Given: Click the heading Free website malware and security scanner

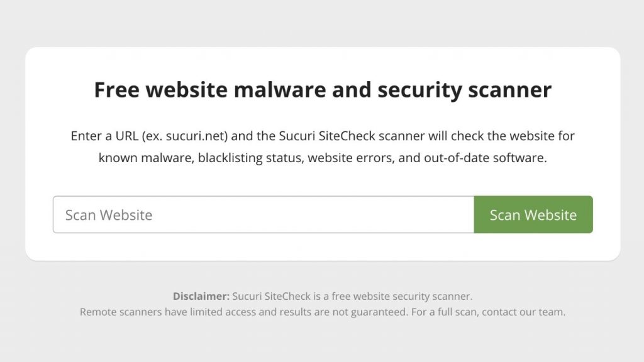Looking at the screenshot, I should pos(322,89).
